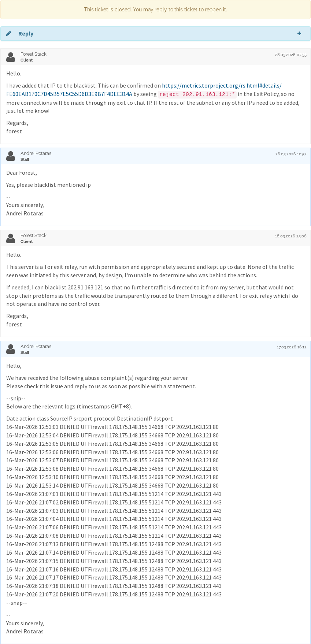Expand the Reply panel with plus icon

(x=299, y=33)
